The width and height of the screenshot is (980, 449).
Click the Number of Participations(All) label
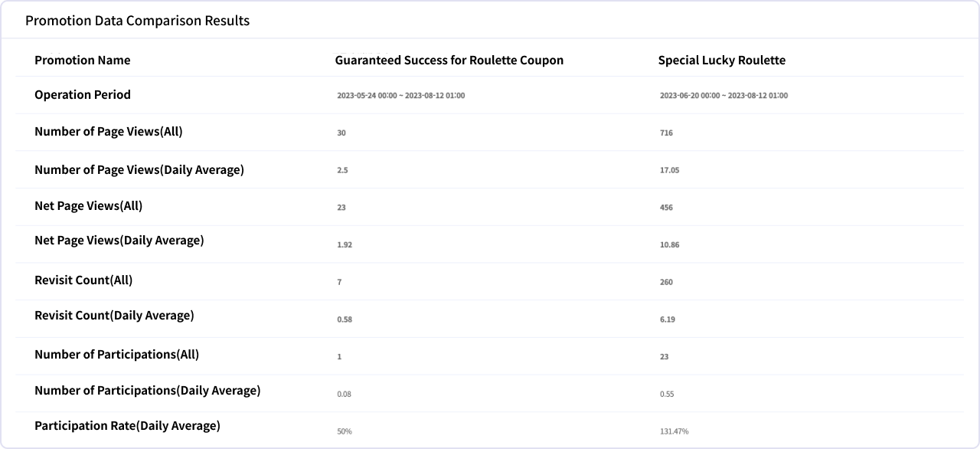point(117,355)
